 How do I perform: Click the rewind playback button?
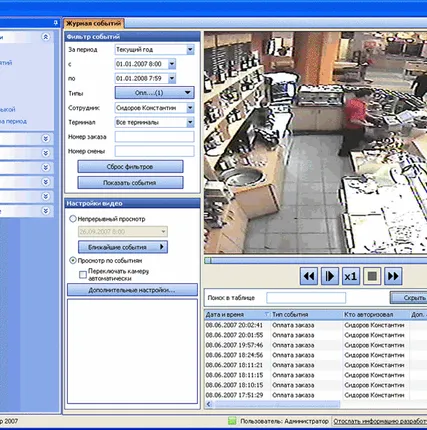[x=309, y=276]
